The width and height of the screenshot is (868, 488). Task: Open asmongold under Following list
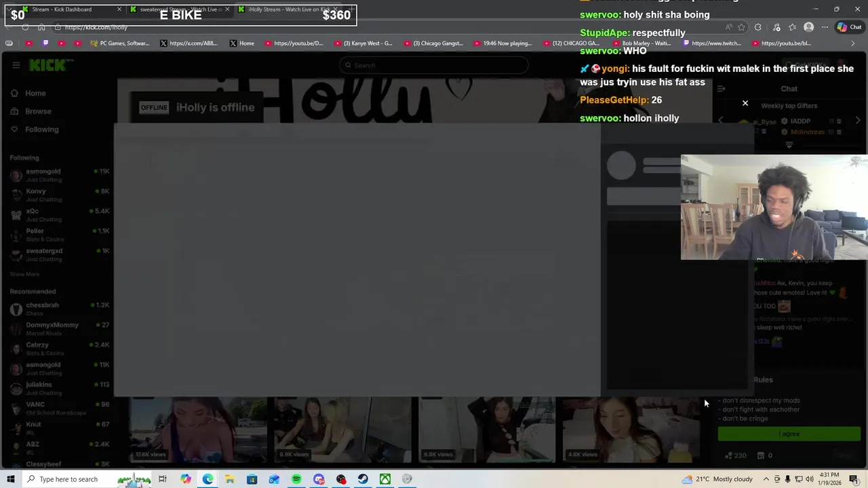pos(59,175)
